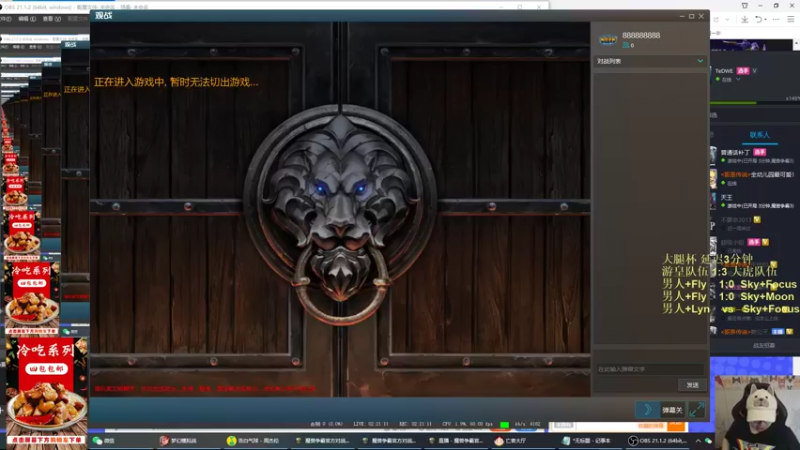This screenshot has width=800, height=450.
Task: Select the contact 普通话补丁
Action: point(735,152)
